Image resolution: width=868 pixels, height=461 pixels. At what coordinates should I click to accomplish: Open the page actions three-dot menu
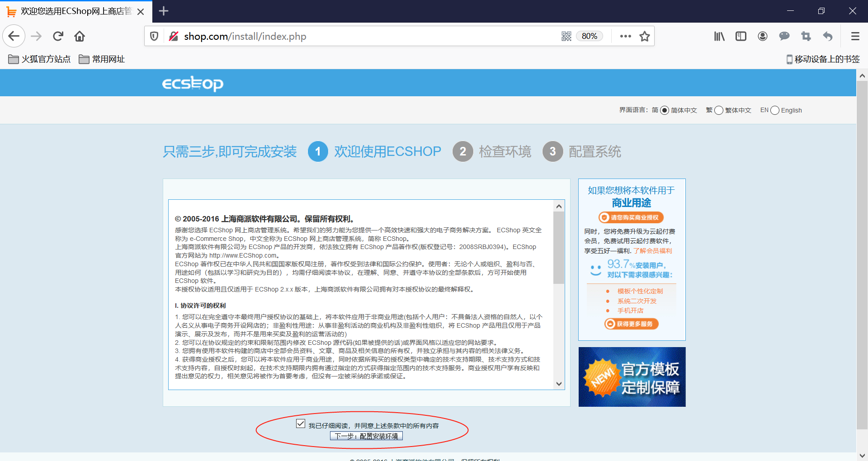pos(626,36)
